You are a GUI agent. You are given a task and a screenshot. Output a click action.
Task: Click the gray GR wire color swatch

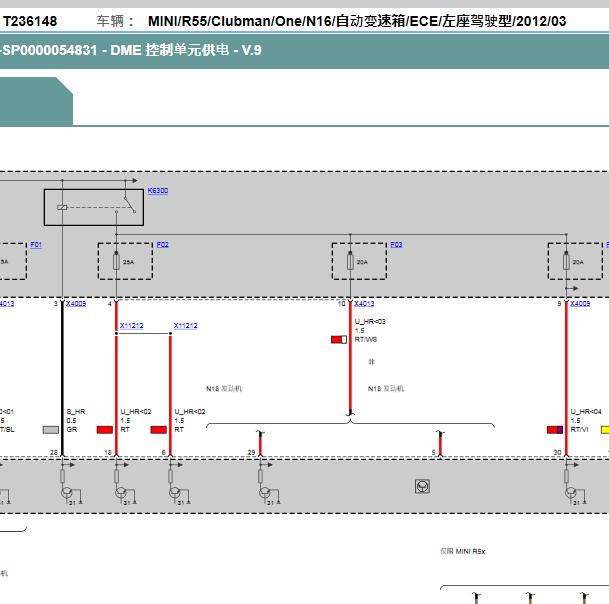(x=50, y=430)
